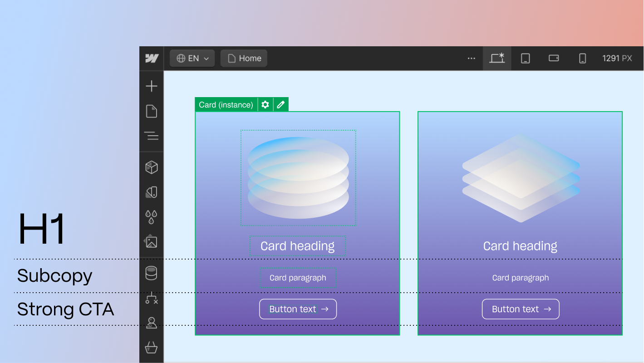Open the Logic flows panel
Viewport: 644px width, 363px height.
[151, 299]
